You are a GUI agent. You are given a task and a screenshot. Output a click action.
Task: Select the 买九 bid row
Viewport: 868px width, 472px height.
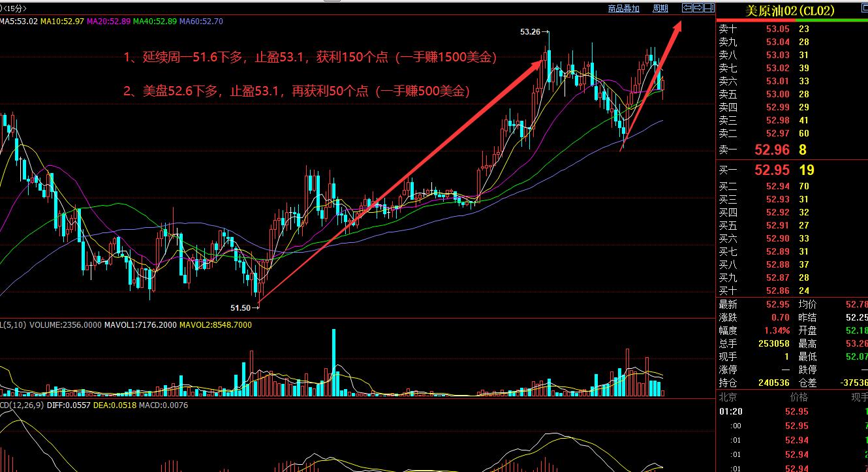(x=792, y=277)
